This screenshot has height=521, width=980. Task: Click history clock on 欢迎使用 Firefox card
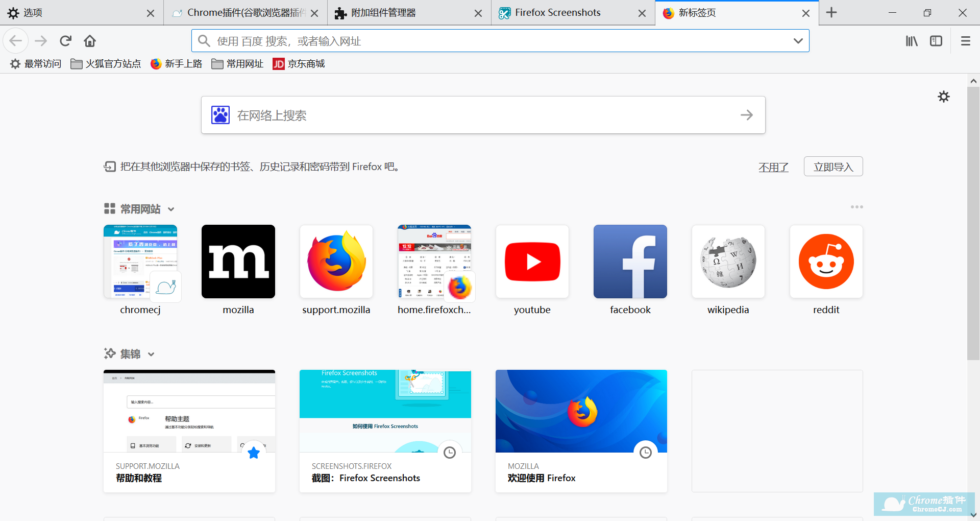(x=646, y=453)
